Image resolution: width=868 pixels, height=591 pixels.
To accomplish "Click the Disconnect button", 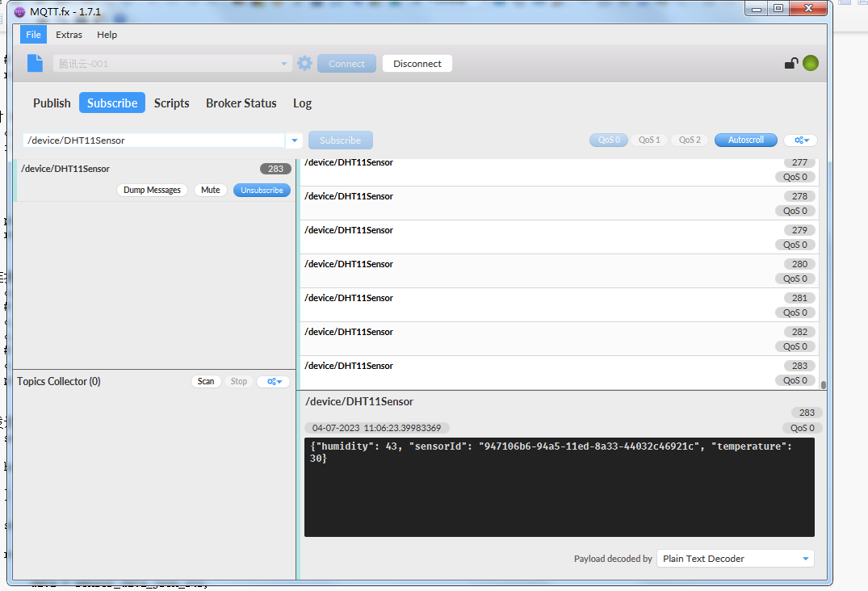I will click(x=417, y=64).
